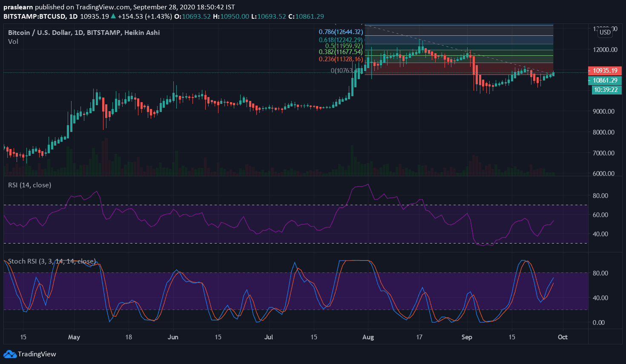Select the 0.786 Fibonacci level label
The width and height of the screenshot is (626, 364).
coord(341,32)
